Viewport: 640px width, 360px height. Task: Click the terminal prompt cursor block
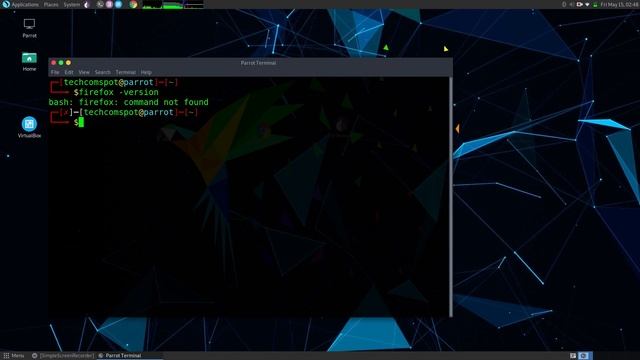tap(81, 122)
